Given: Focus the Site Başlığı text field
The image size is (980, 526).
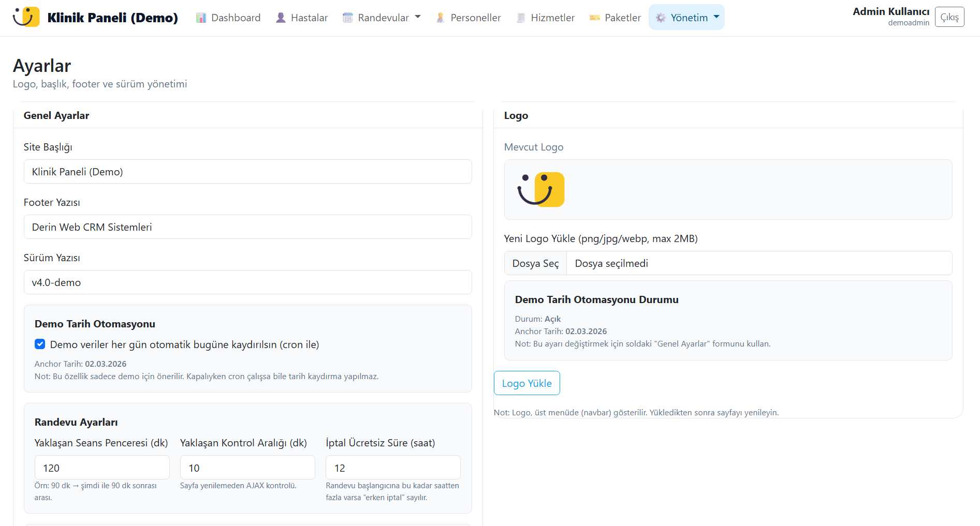Looking at the screenshot, I should pyautogui.click(x=247, y=172).
